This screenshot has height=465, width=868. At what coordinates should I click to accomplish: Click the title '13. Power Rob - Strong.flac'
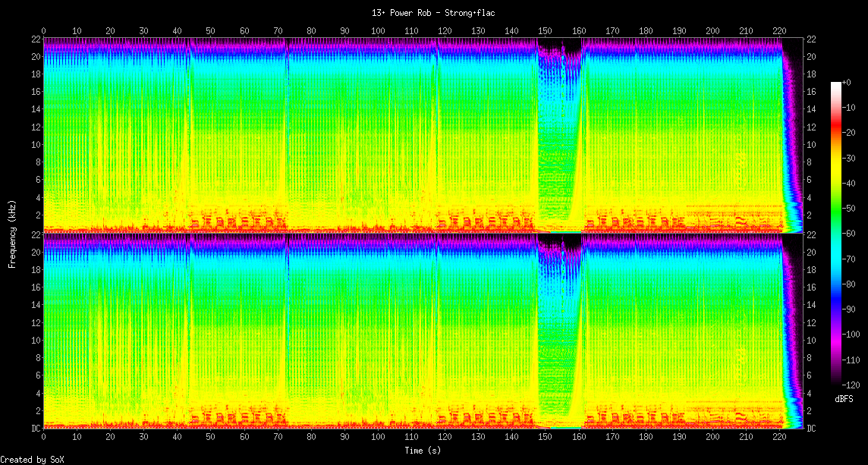pyautogui.click(x=433, y=13)
